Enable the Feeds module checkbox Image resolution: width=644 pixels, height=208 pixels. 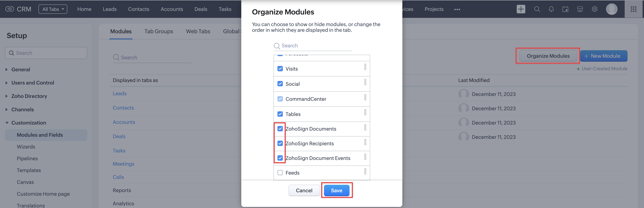(280, 173)
